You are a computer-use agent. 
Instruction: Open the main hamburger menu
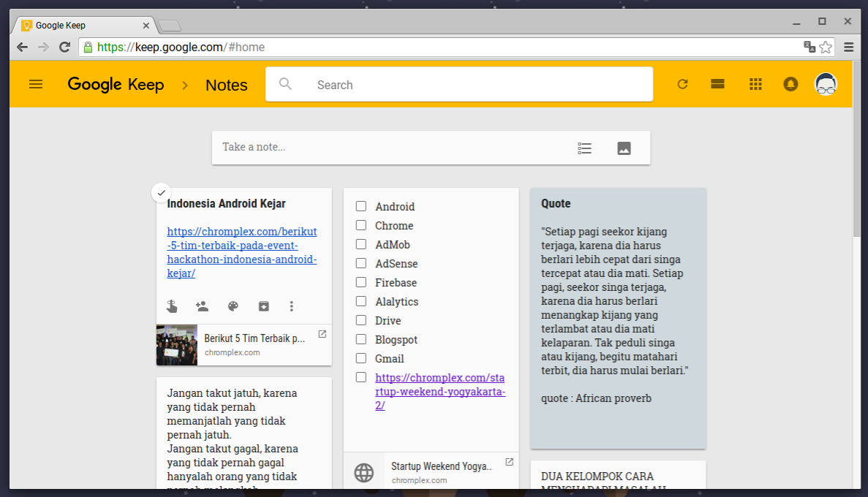[x=36, y=84]
